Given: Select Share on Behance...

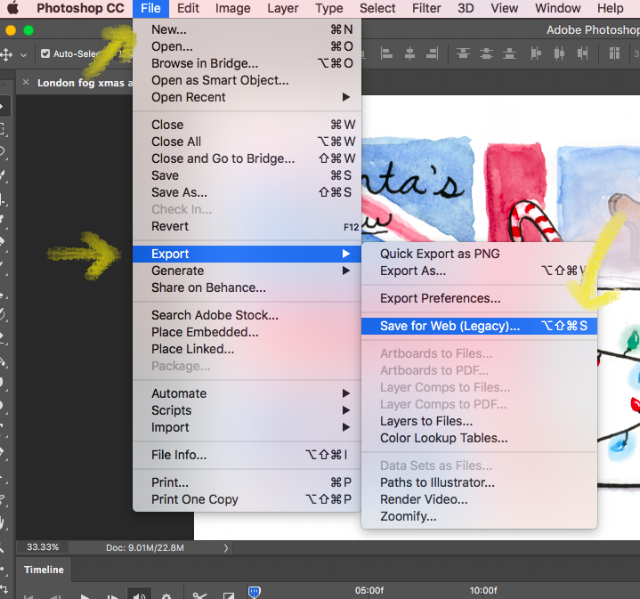Looking at the screenshot, I should [247, 288].
